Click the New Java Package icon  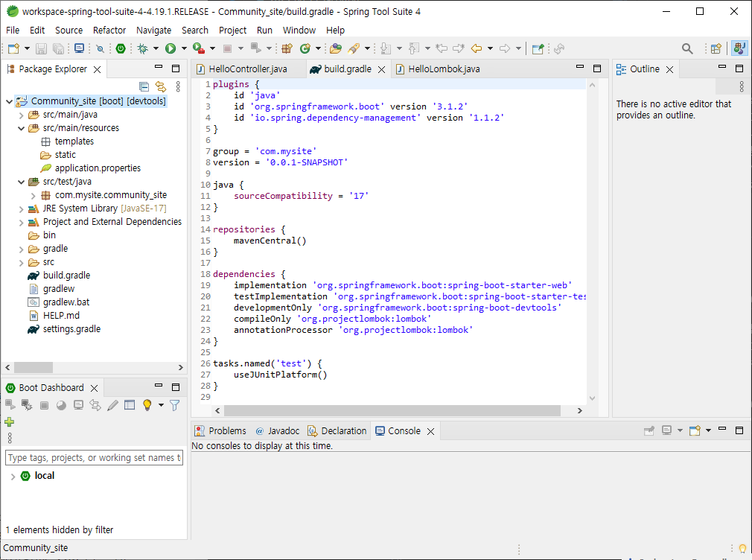tap(287, 48)
